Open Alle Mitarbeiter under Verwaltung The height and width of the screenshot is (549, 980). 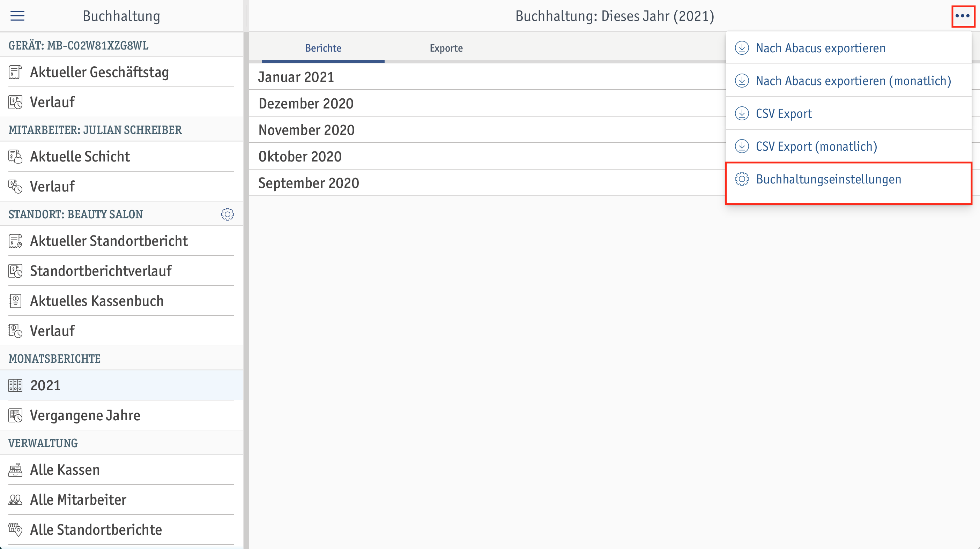click(x=121, y=500)
